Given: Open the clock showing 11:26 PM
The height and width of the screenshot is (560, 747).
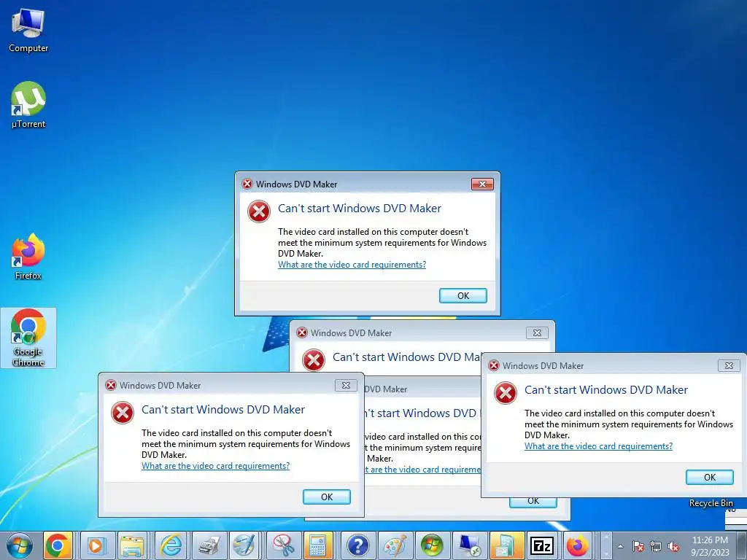Looking at the screenshot, I should point(710,546).
